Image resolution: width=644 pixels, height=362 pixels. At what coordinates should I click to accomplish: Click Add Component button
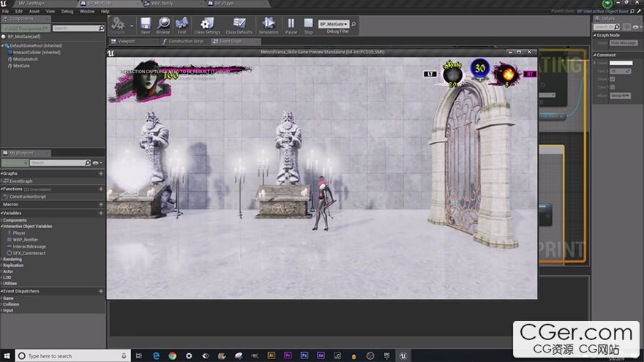tap(26, 29)
